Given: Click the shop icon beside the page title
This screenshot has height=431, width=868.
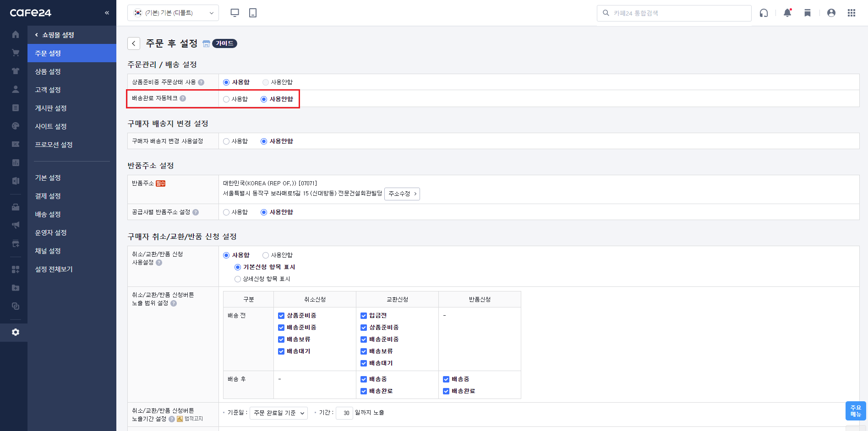Looking at the screenshot, I should [206, 43].
